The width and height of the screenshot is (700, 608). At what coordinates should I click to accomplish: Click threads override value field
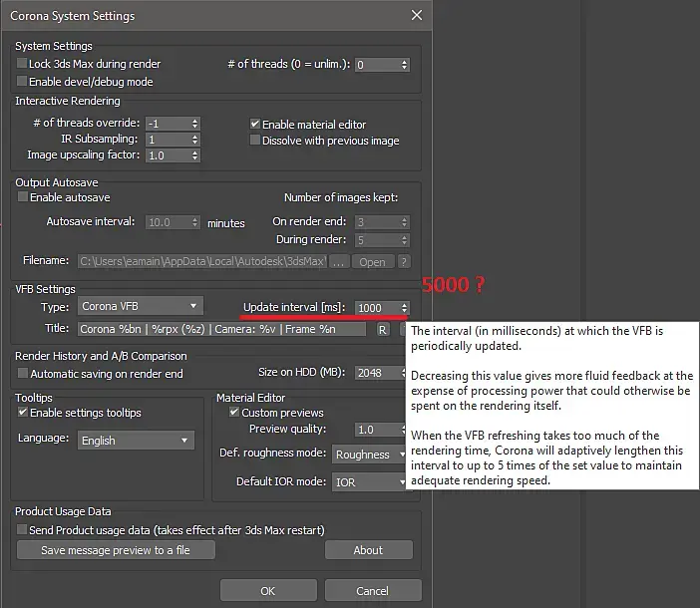[169, 124]
